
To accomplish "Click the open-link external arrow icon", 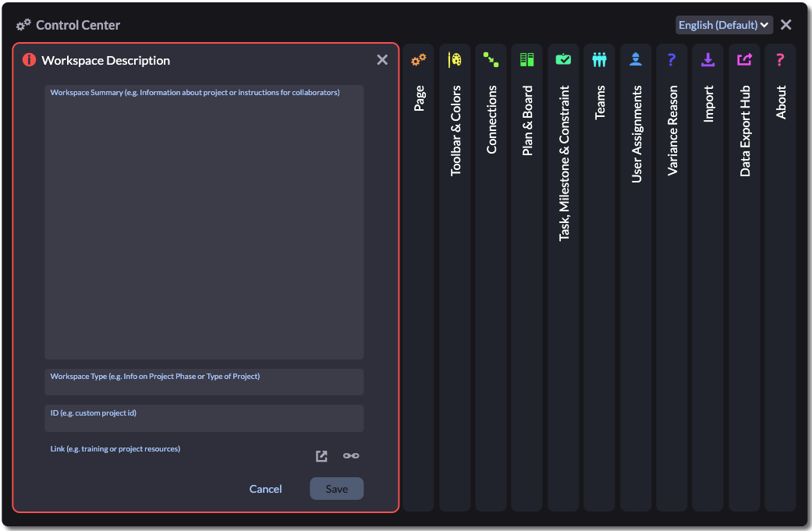I will pos(321,456).
